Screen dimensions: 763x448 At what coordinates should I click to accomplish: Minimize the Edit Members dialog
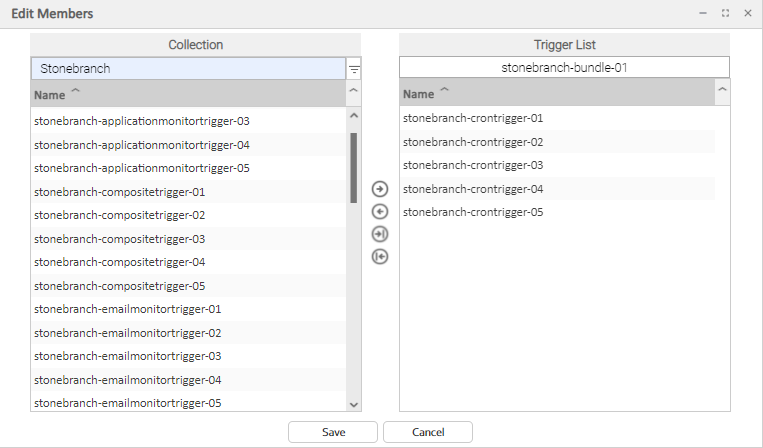point(703,14)
